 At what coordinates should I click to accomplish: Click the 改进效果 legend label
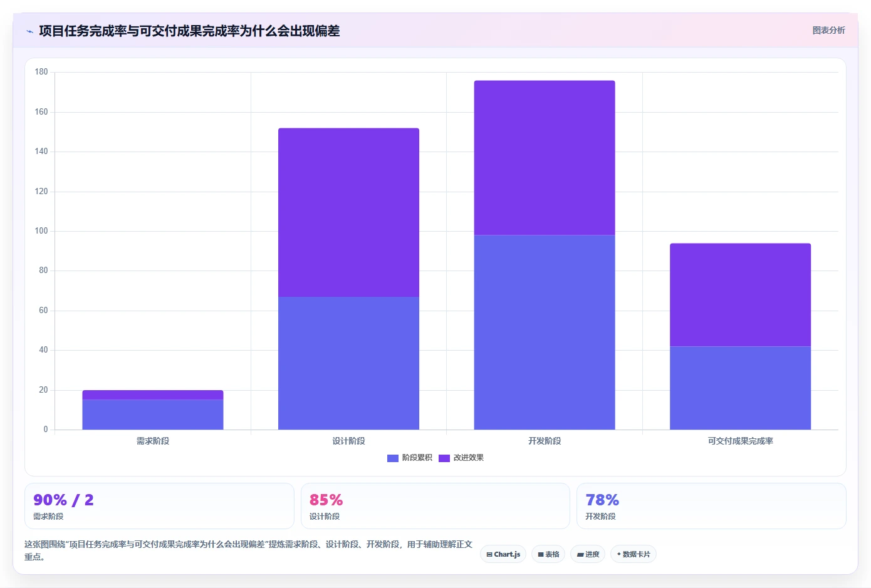coord(469,458)
